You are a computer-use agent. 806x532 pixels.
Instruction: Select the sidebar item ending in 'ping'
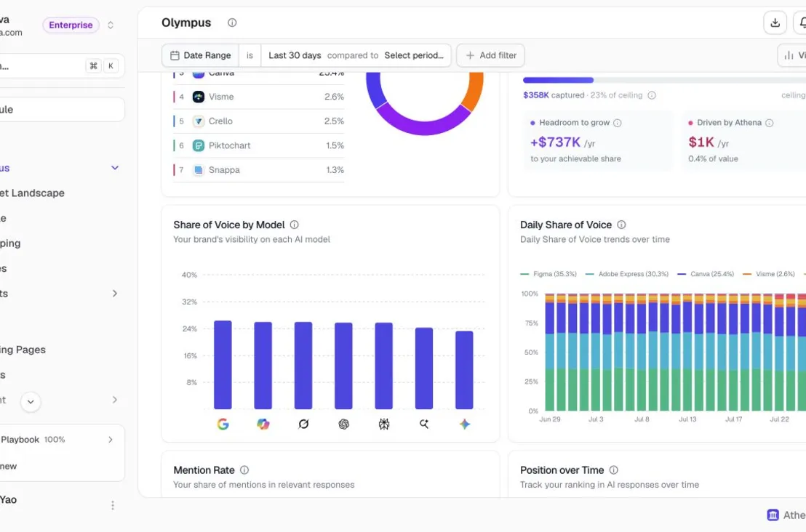click(10, 243)
